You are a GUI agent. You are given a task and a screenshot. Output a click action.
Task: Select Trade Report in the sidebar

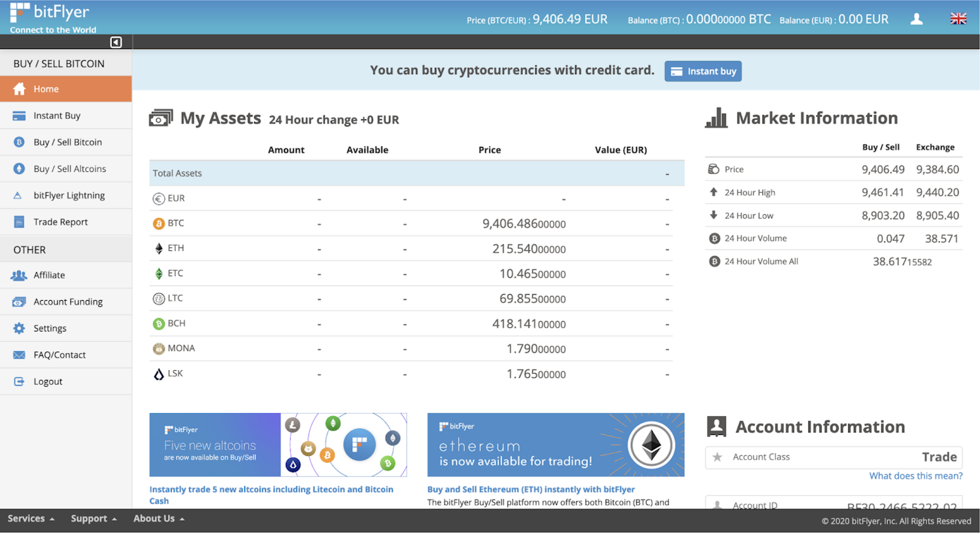(x=60, y=222)
